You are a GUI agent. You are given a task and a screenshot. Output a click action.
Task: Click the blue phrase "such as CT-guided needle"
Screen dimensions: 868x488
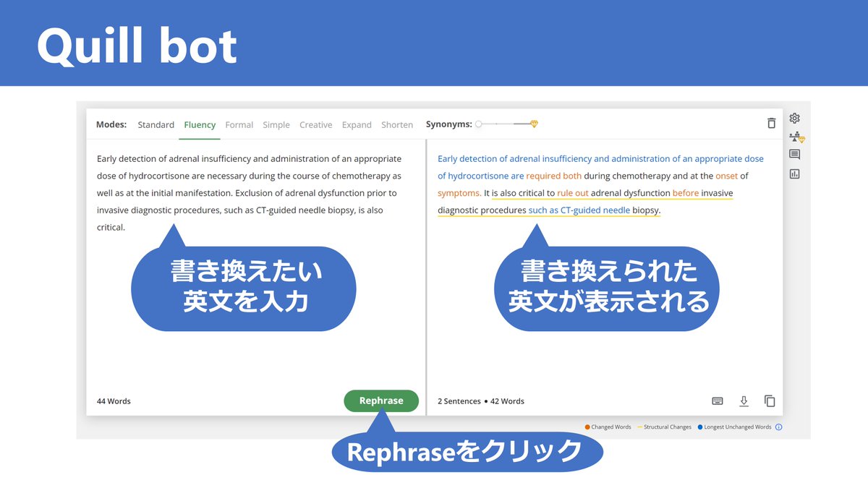coord(579,210)
